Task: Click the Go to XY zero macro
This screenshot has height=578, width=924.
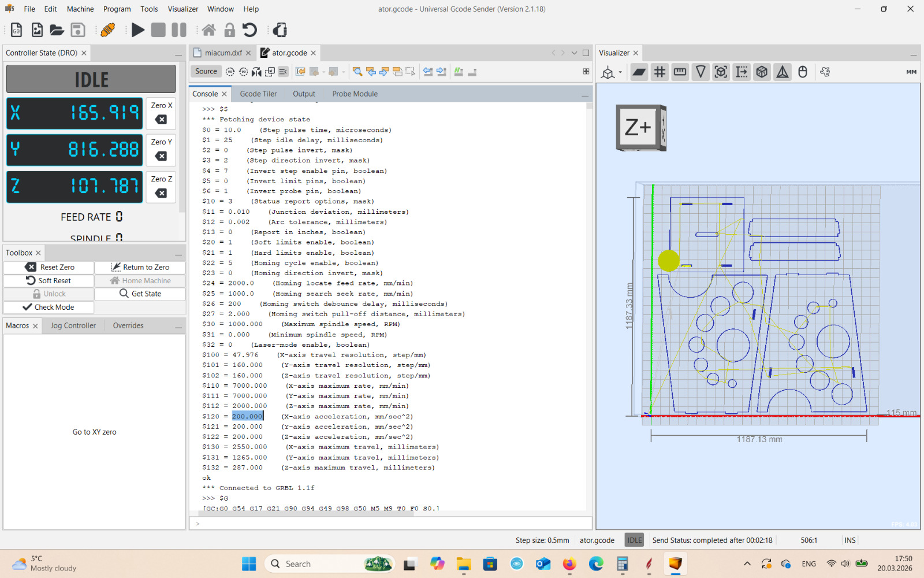Action: pyautogui.click(x=94, y=432)
